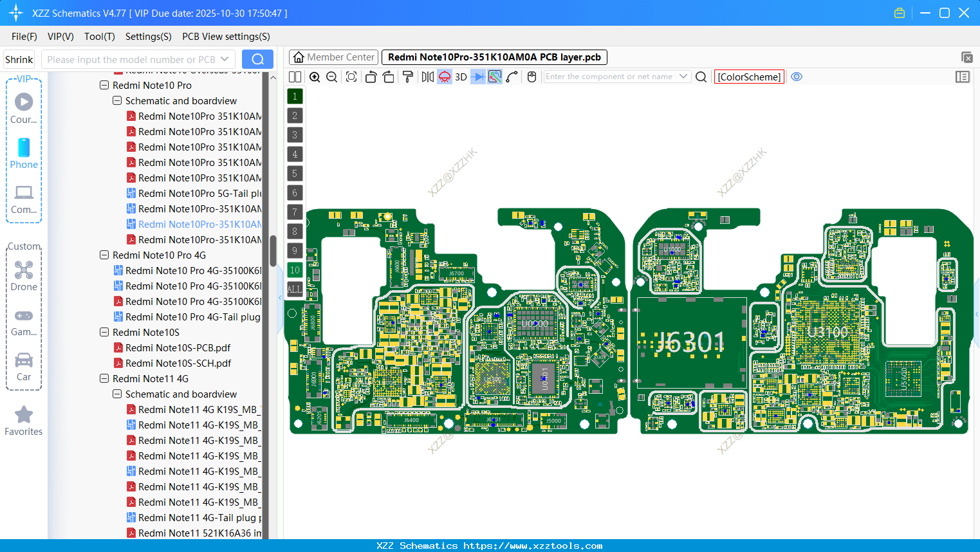Switch to 3D board view
980x552 pixels.
tap(460, 77)
